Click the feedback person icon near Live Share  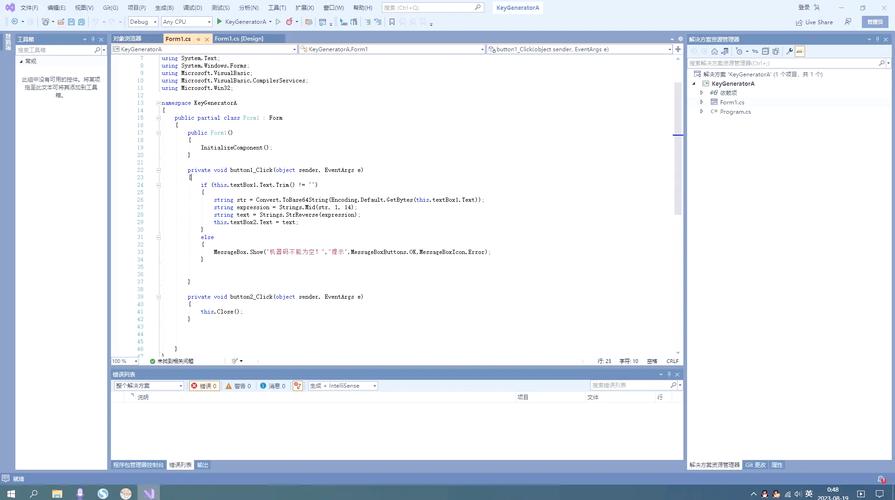(848, 22)
